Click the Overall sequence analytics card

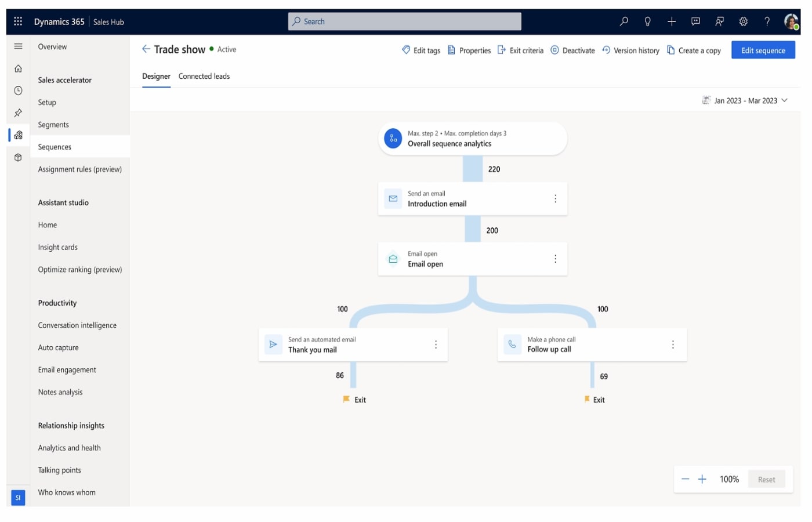[x=472, y=139]
